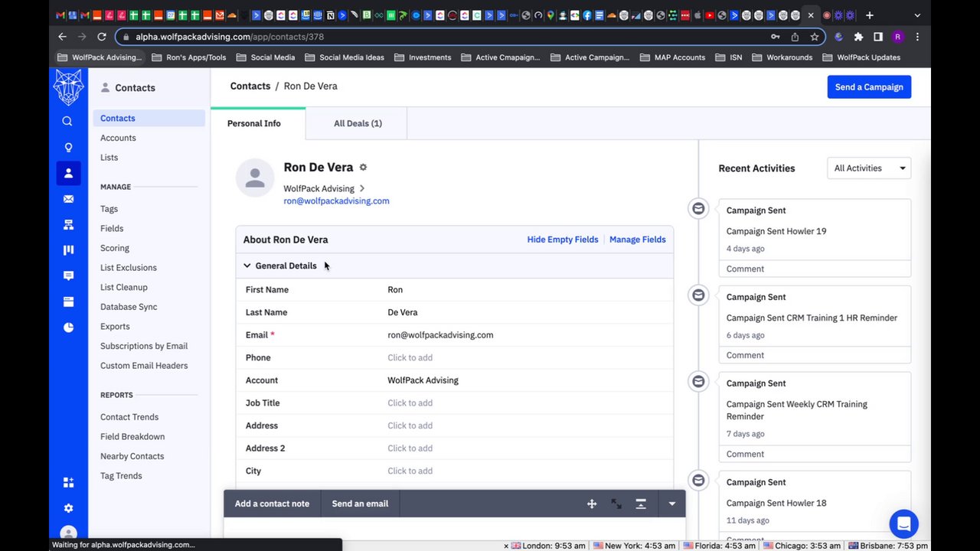
Task: Open the browser Extensions puzzle icon
Action: pos(858,36)
